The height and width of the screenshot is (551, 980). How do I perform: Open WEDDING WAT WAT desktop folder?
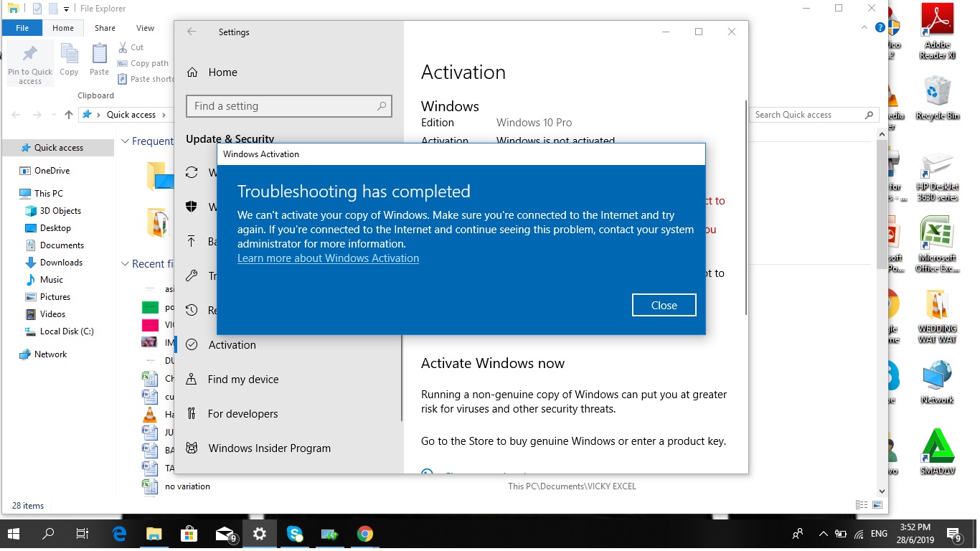coord(937,316)
